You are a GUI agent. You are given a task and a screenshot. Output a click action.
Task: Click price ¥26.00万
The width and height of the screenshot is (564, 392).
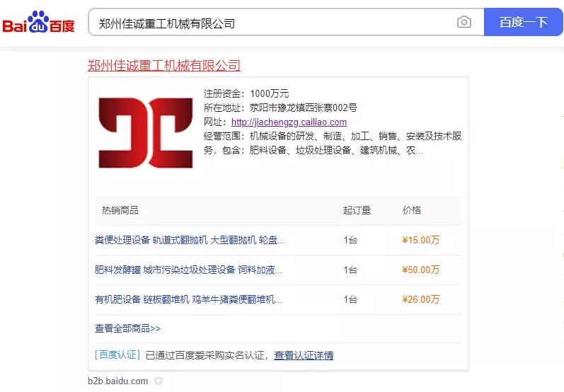coord(421,299)
